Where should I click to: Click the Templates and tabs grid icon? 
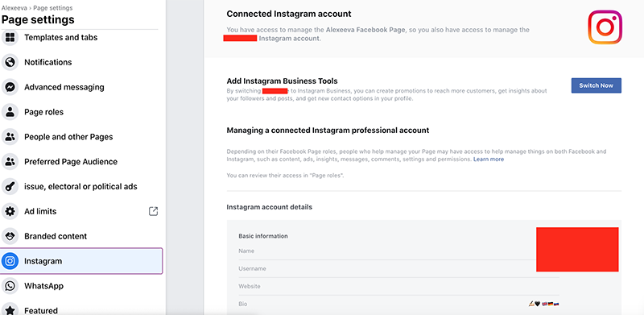tap(10, 37)
